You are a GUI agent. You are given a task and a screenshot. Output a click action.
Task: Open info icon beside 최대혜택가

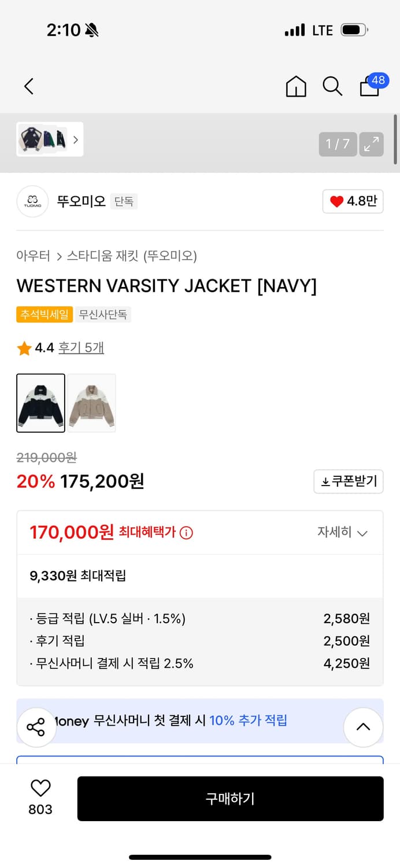[186, 533]
